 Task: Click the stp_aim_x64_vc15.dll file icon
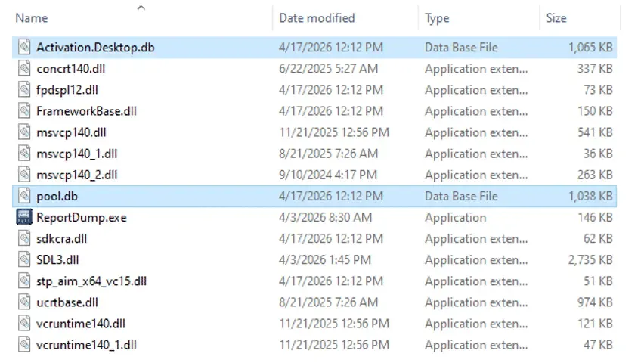24,281
